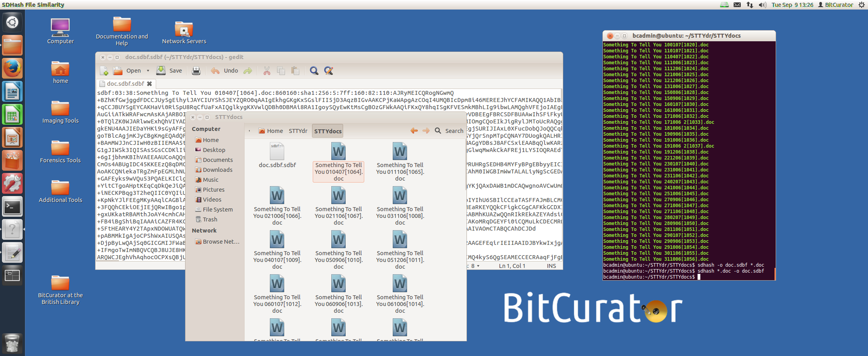868x356 pixels.
Task: Open the text editor icon in dock
Action: pos(12,252)
